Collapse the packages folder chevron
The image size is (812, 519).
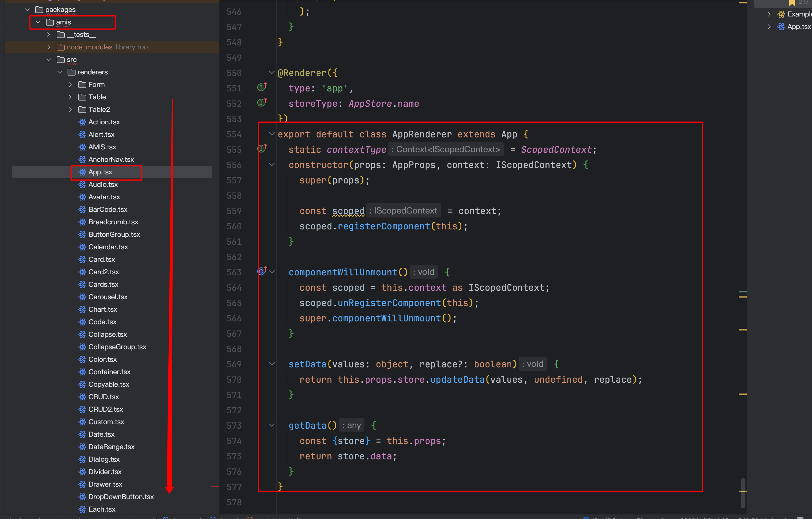(27, 10)
